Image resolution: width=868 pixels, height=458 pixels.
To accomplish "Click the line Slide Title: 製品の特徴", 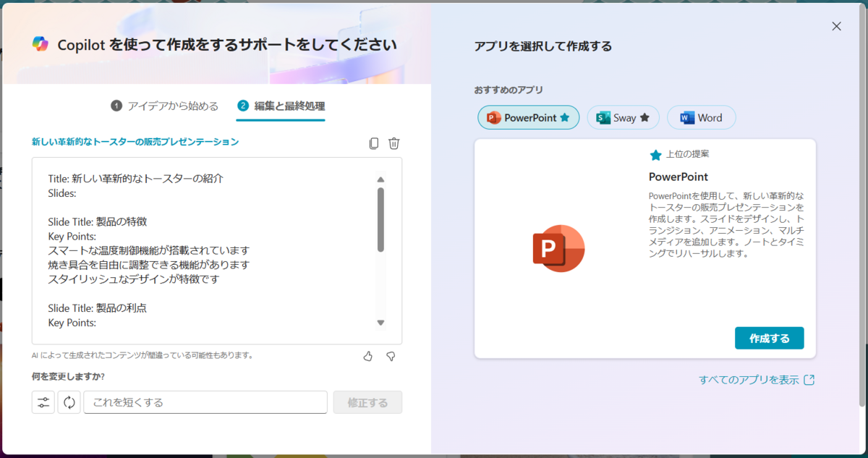I will (x=98, y=221).
